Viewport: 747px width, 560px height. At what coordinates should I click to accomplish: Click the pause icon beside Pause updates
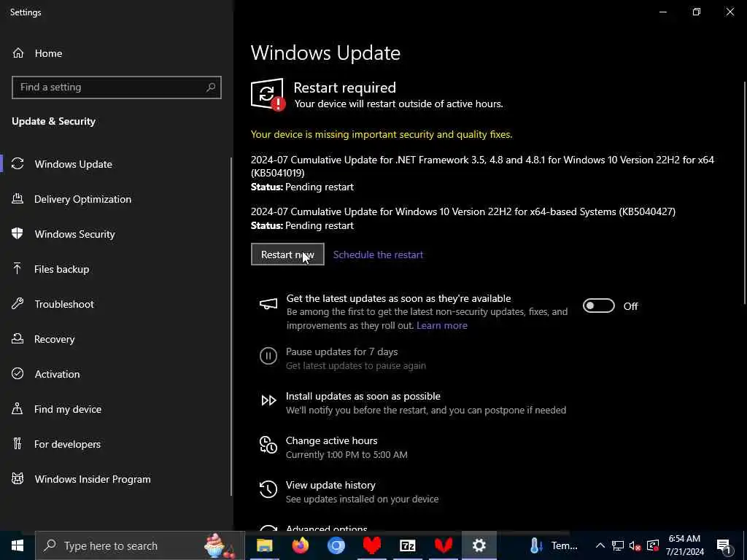268,356
